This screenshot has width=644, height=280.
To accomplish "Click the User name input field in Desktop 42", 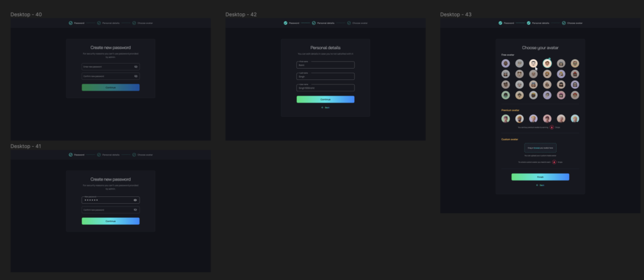I will (325, 88).
